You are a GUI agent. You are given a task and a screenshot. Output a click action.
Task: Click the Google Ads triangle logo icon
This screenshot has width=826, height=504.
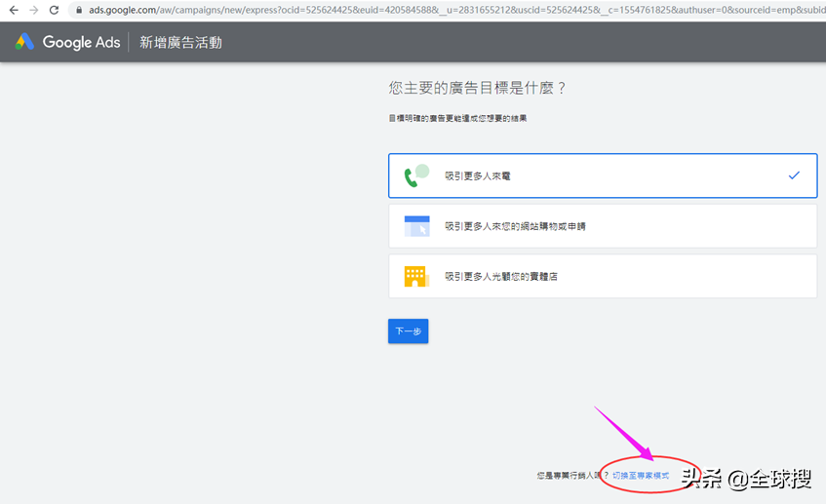click(x=24, y=42)
